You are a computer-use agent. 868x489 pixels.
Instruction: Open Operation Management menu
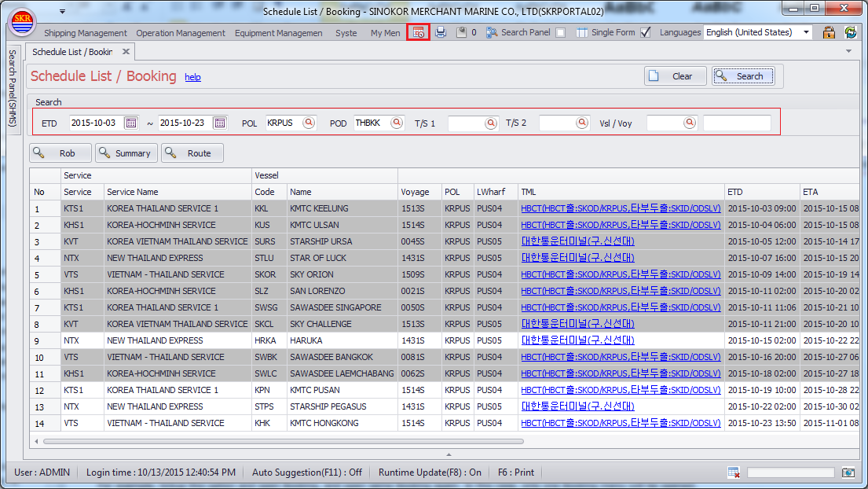point(181,33)
